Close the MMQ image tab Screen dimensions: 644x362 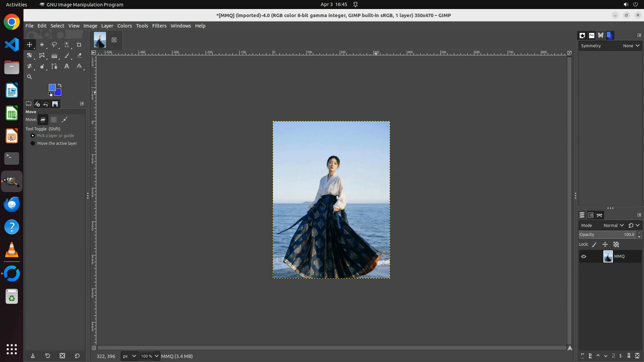click(114, 40)
